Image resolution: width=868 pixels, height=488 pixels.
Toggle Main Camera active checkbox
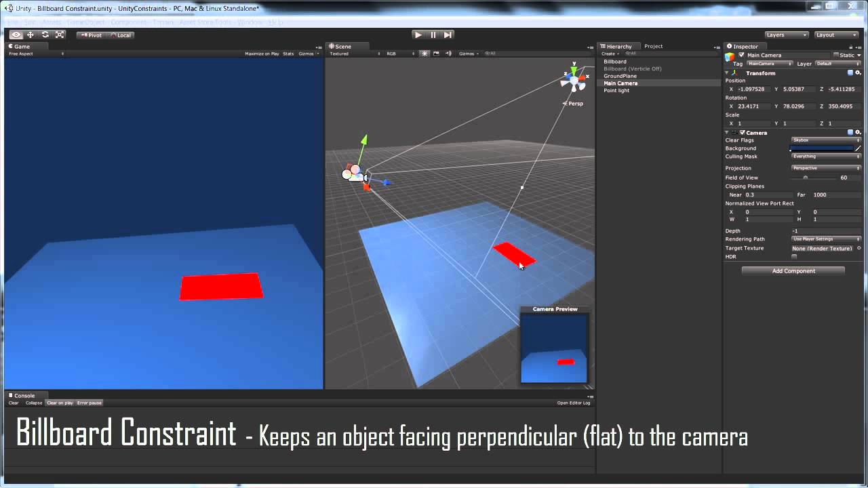[x=742, y=55]
